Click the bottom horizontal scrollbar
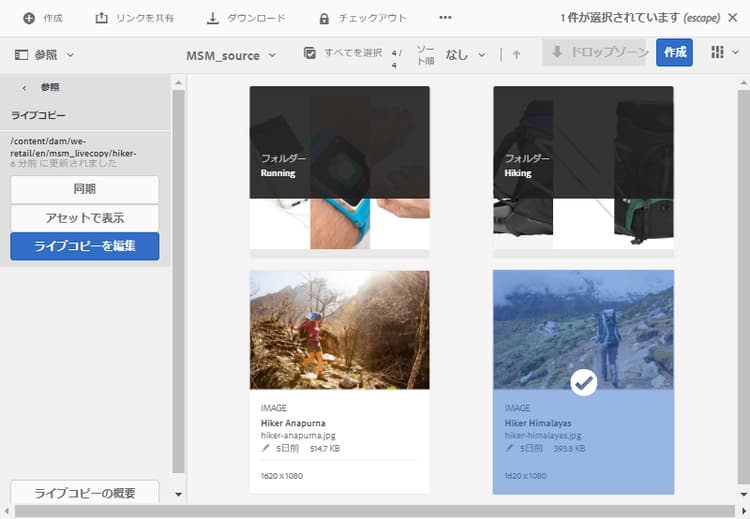750x519 pixels. pyautogui.click(x=375, y=510)
